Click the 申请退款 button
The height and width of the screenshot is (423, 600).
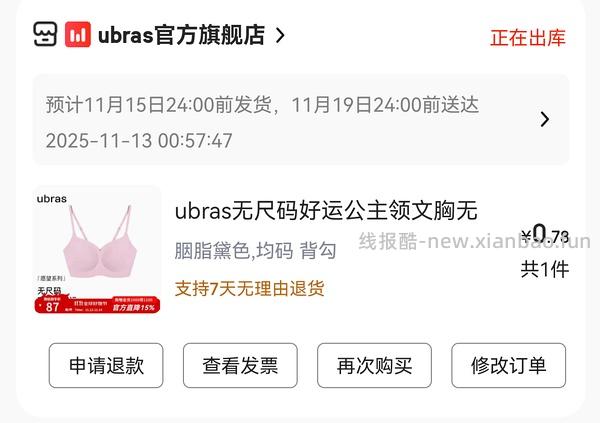point(106,366)
